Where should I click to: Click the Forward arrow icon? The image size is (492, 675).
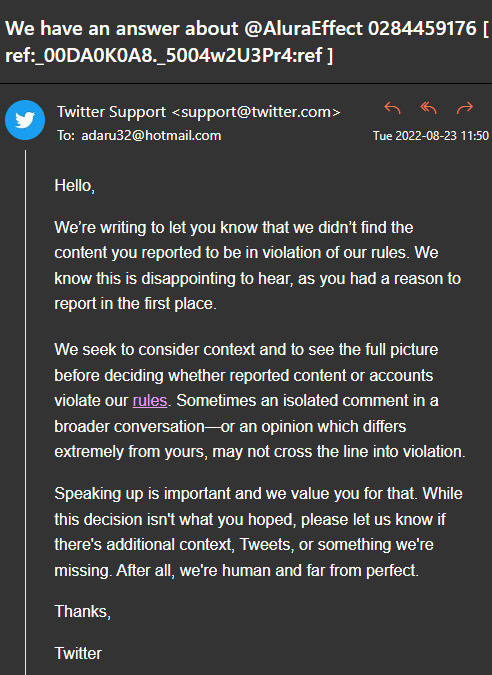tap(465, 108)
